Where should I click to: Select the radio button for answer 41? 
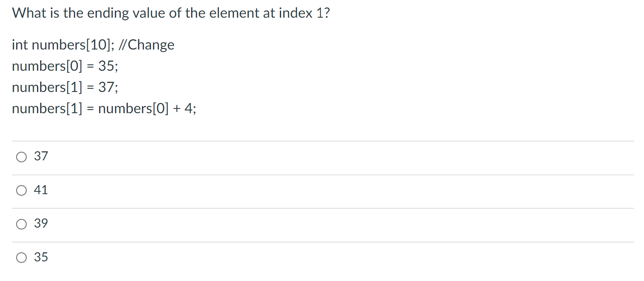coord(22,190)
